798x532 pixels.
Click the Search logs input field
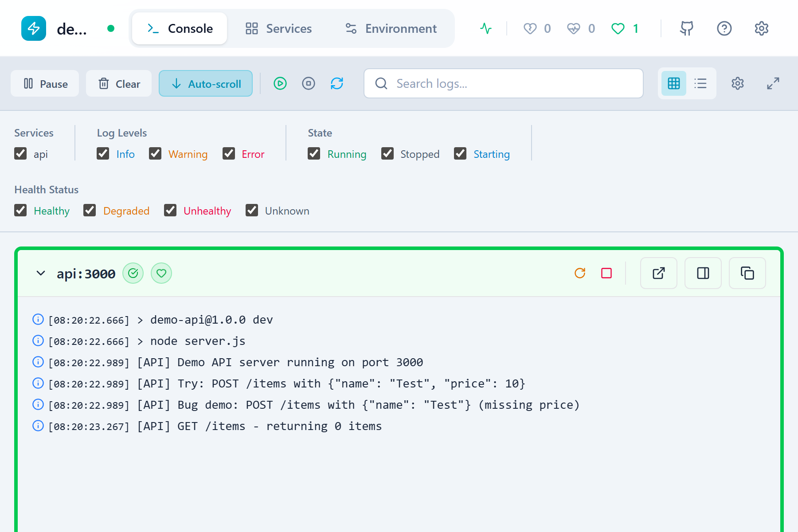(503, 83)
